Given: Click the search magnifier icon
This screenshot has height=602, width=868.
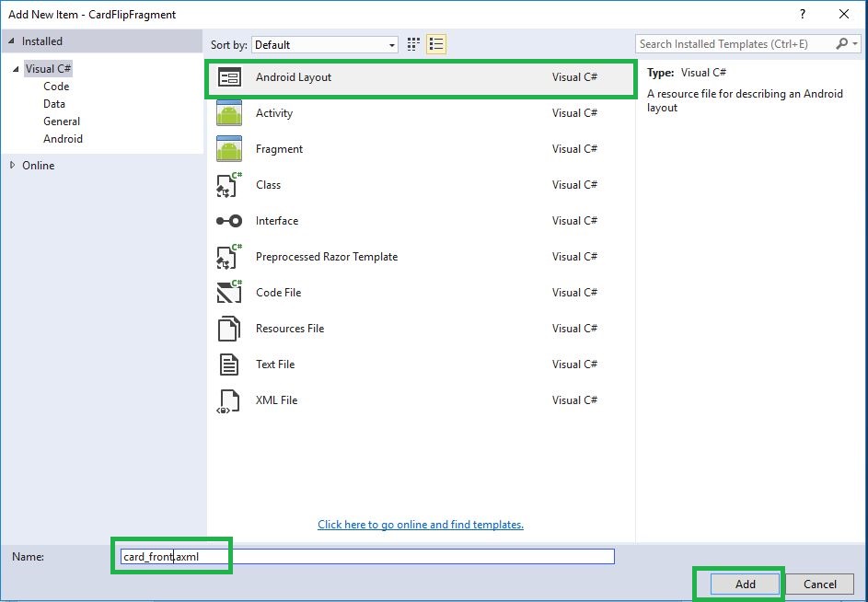Looking at the screenshot, I should pos(842,44).
